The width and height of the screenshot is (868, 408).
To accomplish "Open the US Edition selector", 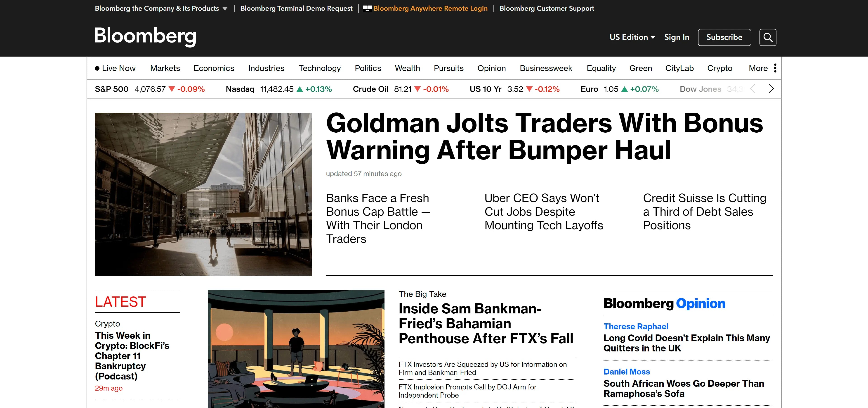I will 632,37.
